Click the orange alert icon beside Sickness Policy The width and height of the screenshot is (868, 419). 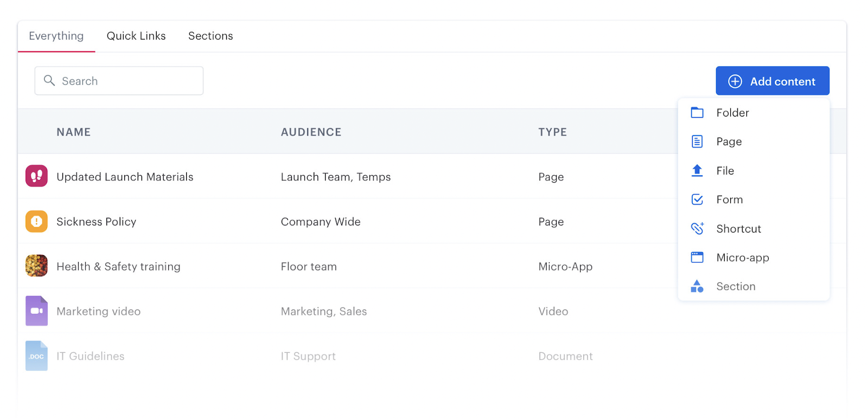(x=36, y=221)
